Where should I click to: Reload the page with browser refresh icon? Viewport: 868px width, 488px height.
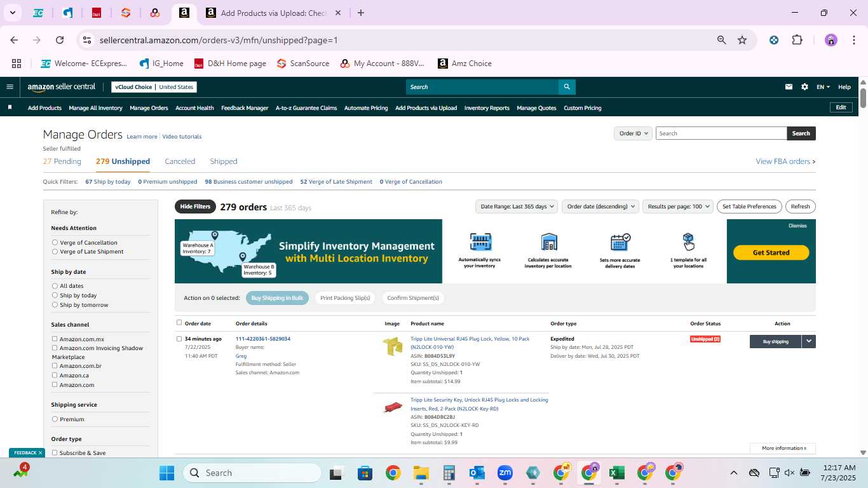[60, 40]
